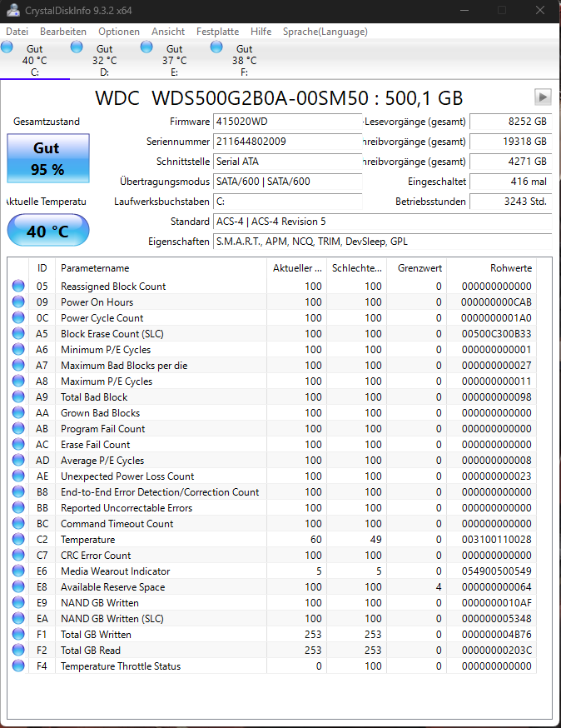The height and width of the screenshot is (728, 561).
Task: Click status orb for Maximum Bad Blocks per die
Action: coord(18,365)
